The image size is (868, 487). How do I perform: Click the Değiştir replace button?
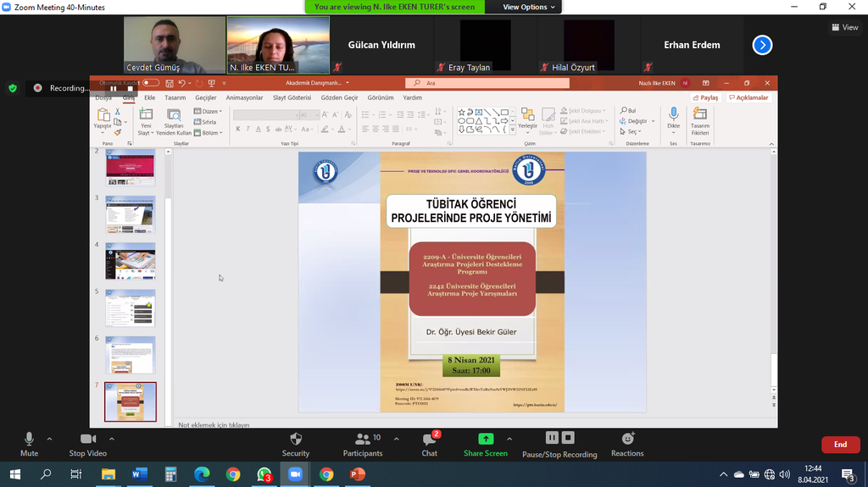click(637, 121)
